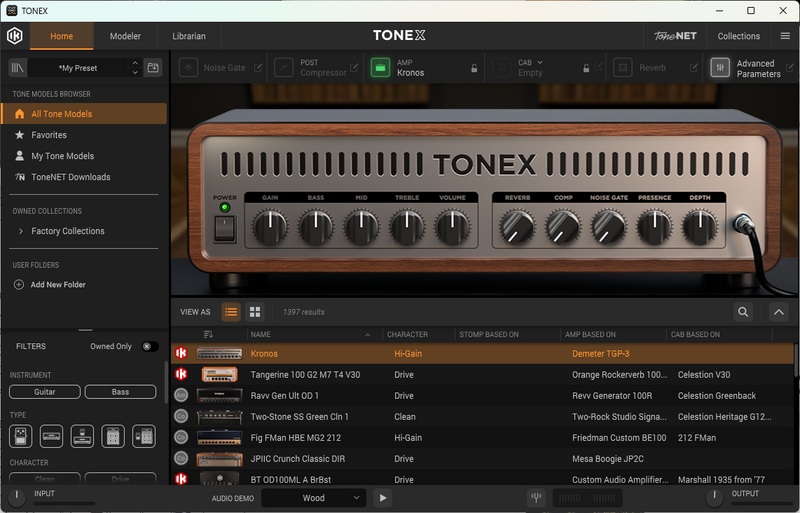Toggle the Reverb module power icon

(x=622, y=67)
